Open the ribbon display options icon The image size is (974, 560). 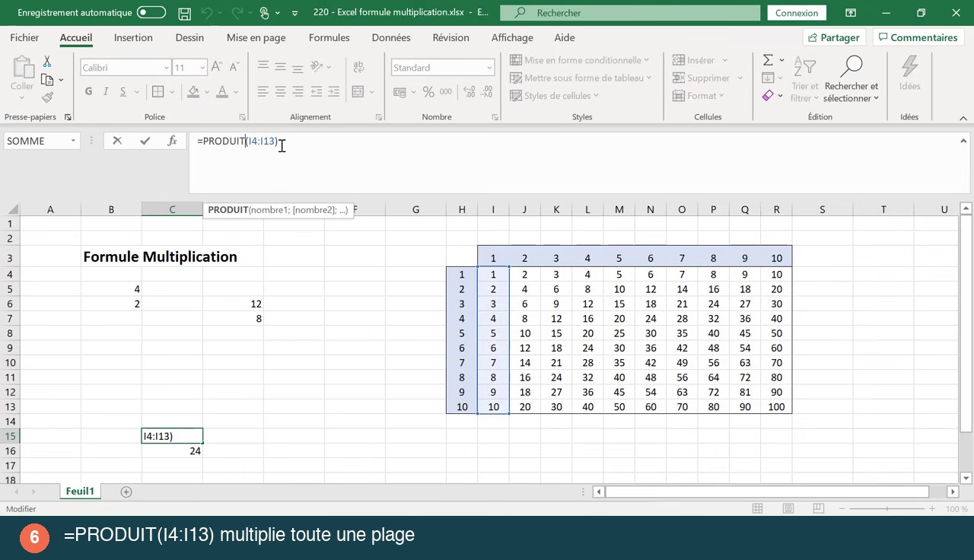[x=851, y=13]
